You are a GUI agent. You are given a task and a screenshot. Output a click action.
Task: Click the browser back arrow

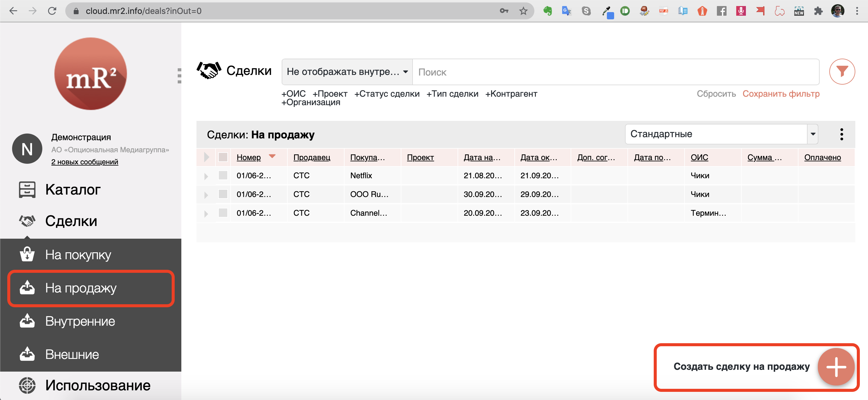[x=13, y=11]
